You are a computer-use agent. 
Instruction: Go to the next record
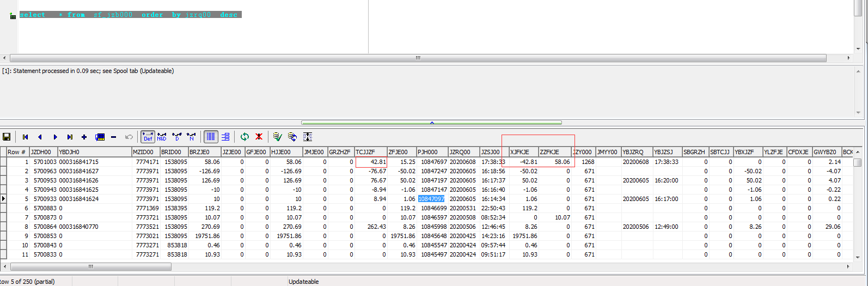(55, 137)
